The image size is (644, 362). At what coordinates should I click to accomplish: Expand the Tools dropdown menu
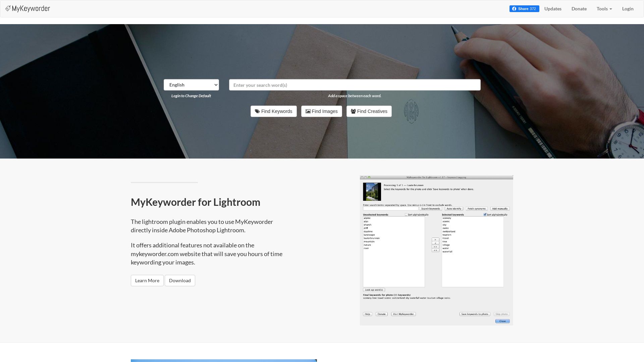point(604,9)
